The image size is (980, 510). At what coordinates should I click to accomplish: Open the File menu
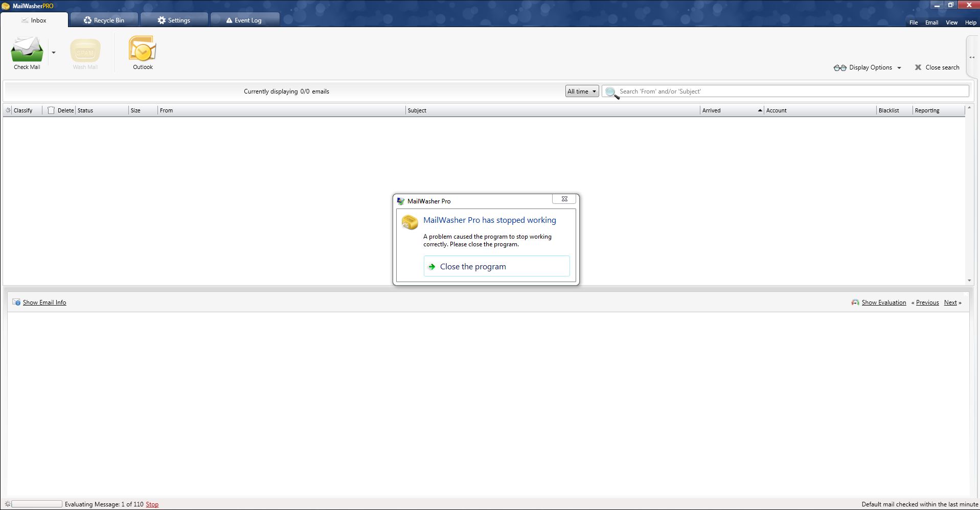[914, 22]
